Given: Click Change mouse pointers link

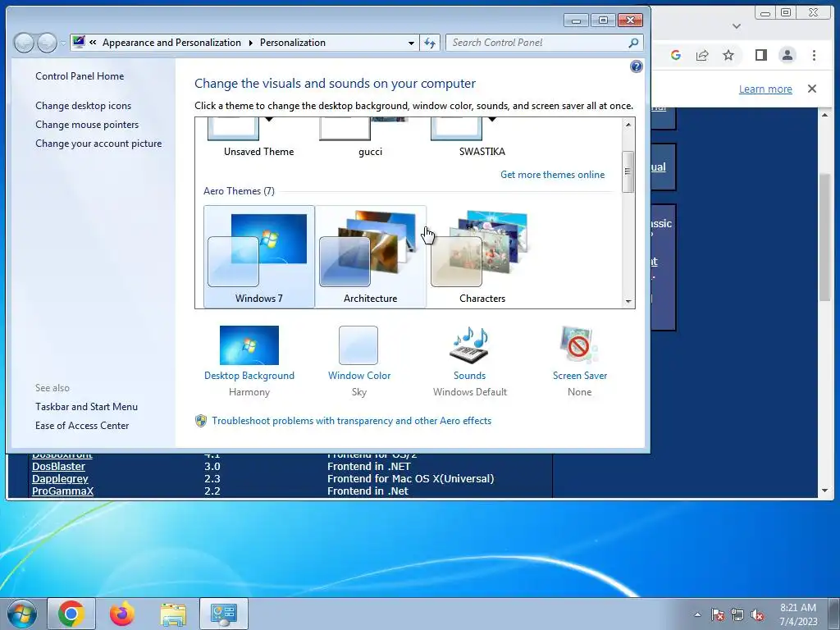Looking at the screenshot, I should tap(87, 125).
